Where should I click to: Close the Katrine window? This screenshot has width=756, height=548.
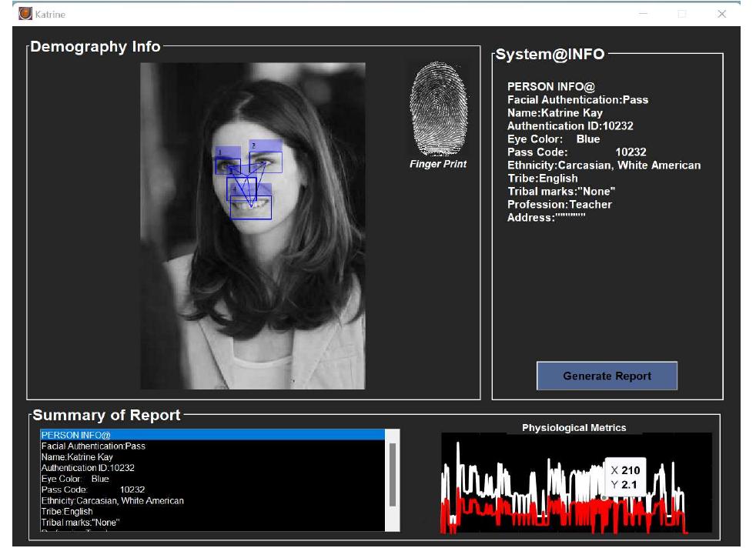tap(722, 14)
